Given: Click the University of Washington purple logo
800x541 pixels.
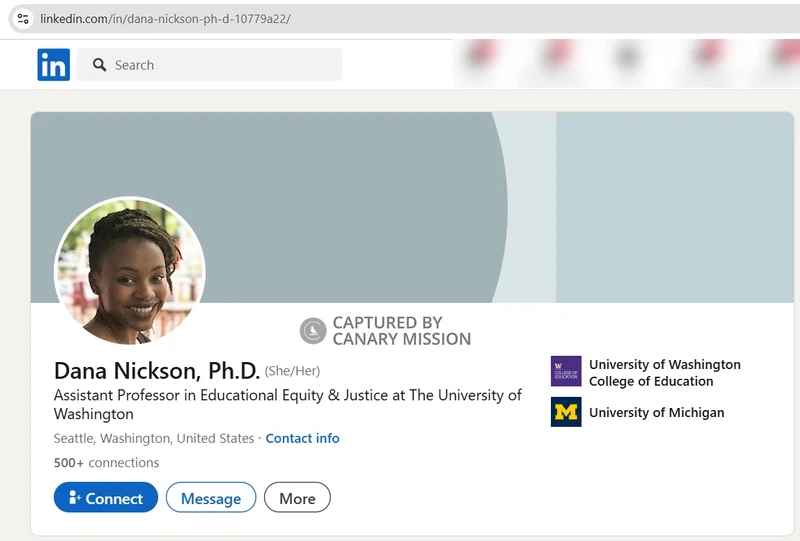Looking at the screenshot, I should click(566, 371).
